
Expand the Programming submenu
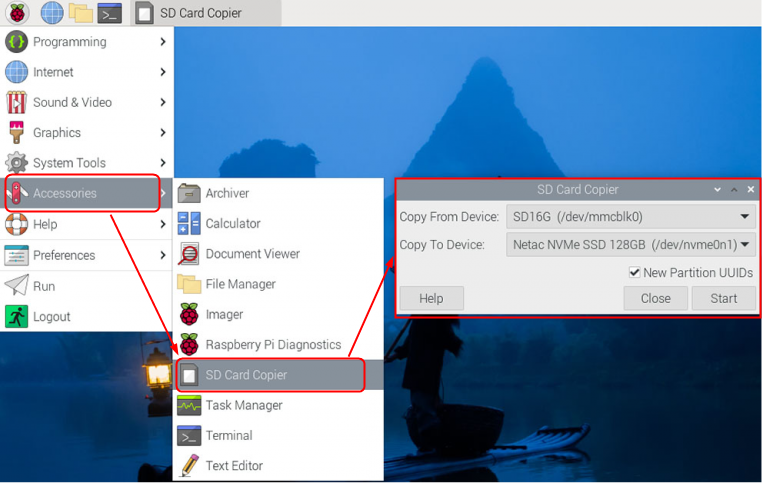click(86, 42)
